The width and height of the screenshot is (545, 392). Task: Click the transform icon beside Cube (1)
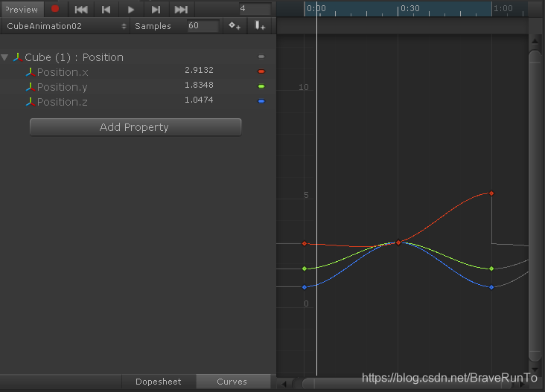click(18, 57)
